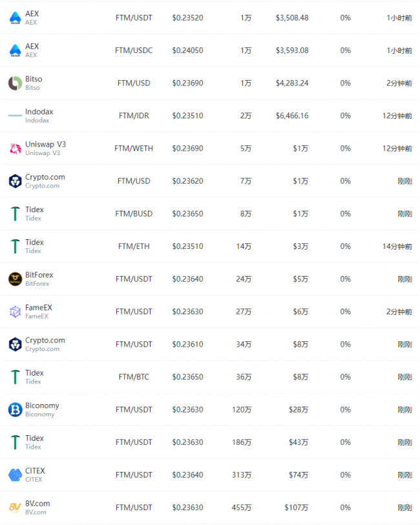Click the Indodax exchange logo icon
Viewport: 420px width, 525px height.
pyautogui.click(x=15, y=116)
